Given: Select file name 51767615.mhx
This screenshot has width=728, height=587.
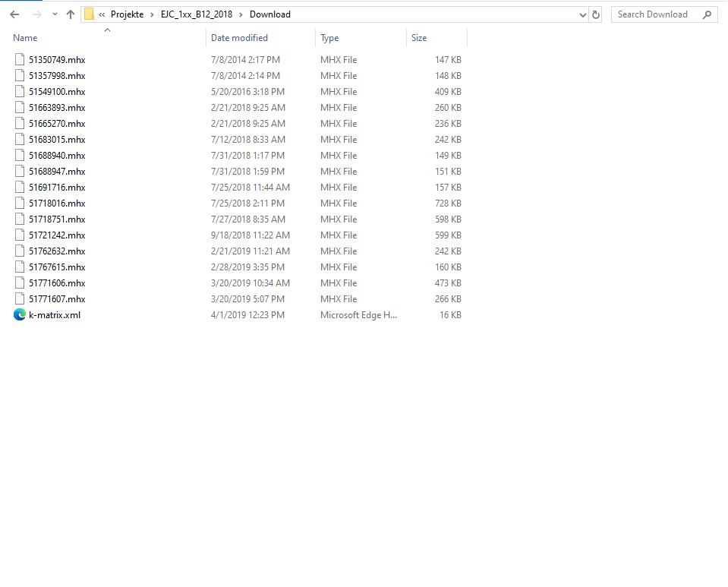Looking at the screenshot, I should pyautogui.click(x=57, y=267).
